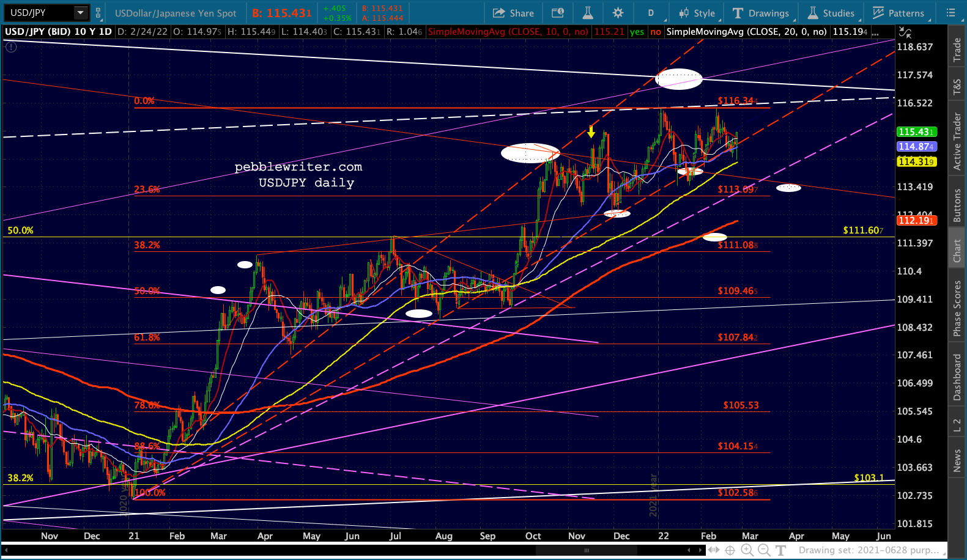Viewport: 967px width, 560px height.
Task: Click the scroll right arrow on time axis
Action: pyautogui.click(x=701, y=550)
